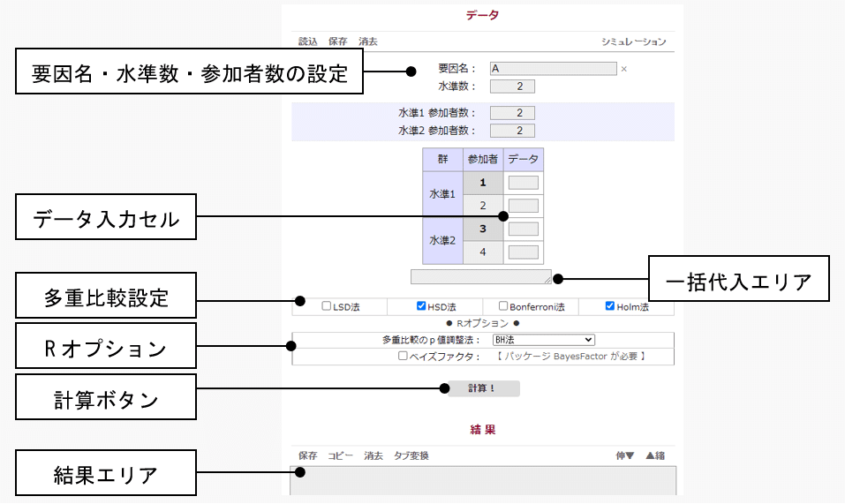
Task: Click the 水準数 number field
Action: (512, 87)
